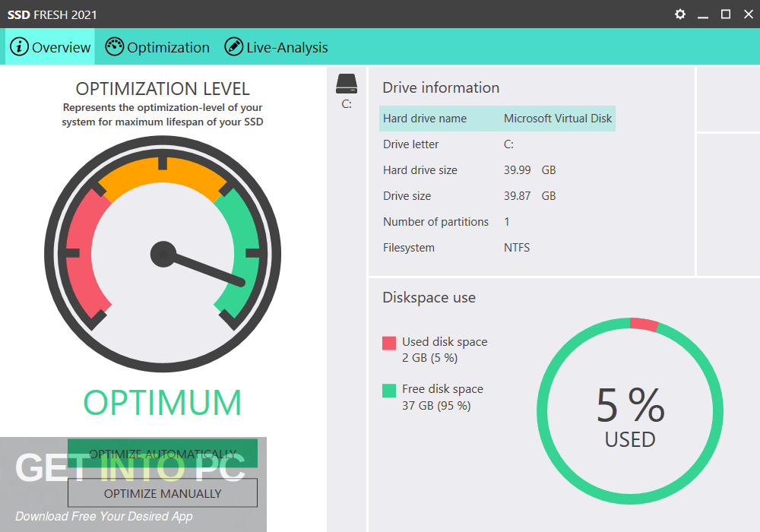Open the Live-Analysis tab
This screenshot has height=532, width=760.
tap(276, 46)
